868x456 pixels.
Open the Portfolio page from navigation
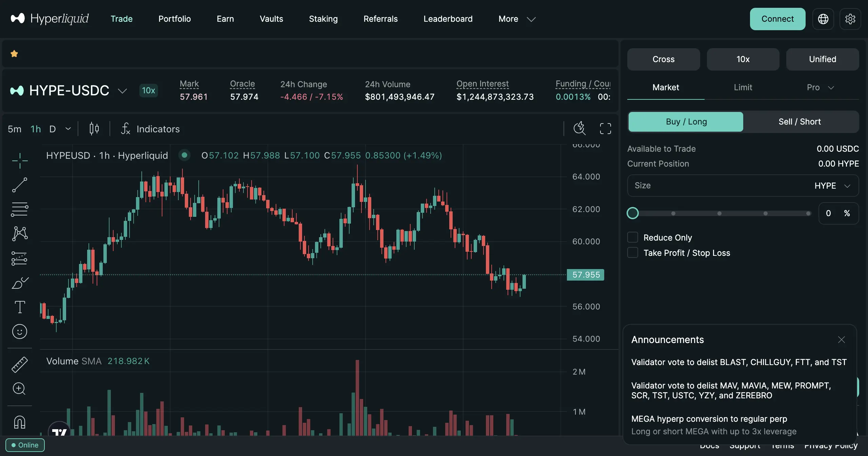(175, 19)
